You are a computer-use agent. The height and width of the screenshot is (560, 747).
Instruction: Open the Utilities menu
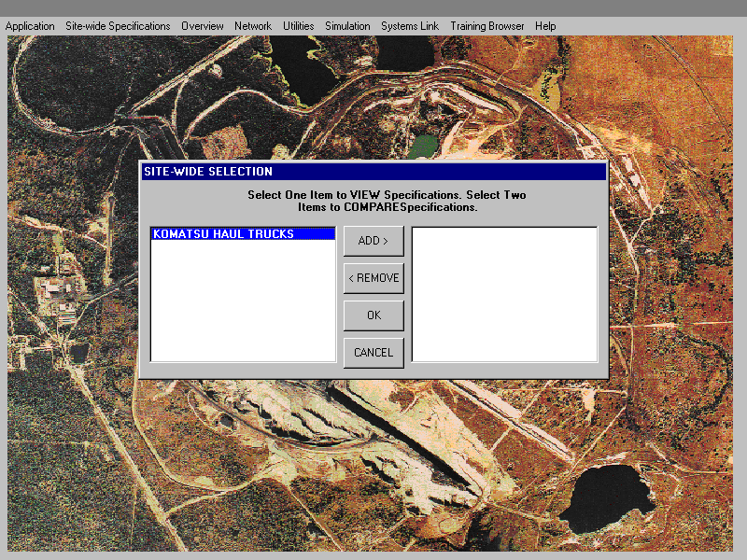298,26
